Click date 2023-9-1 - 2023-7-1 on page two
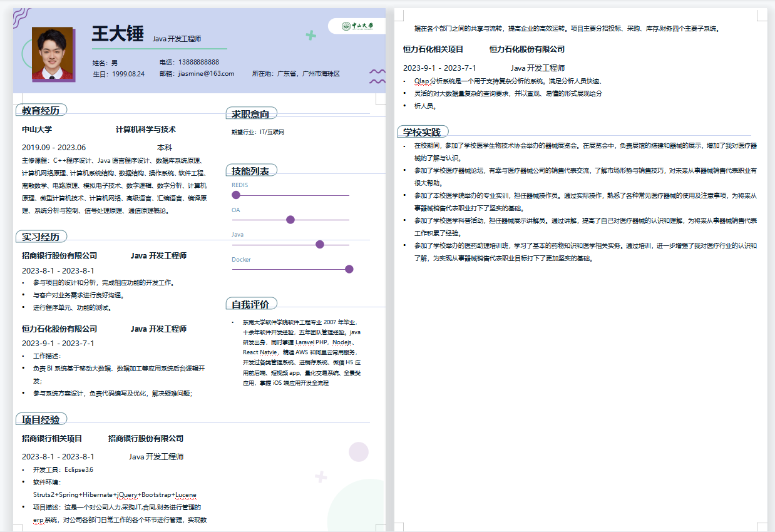This screenshot has height=532, width=775. point(439,68)
